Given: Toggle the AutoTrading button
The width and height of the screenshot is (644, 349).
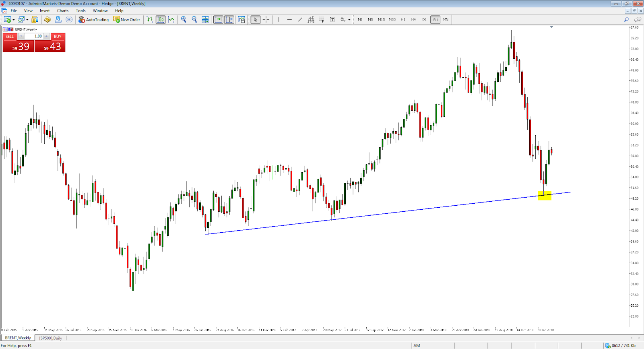Looking at the screenshot, I should [93, 19].
